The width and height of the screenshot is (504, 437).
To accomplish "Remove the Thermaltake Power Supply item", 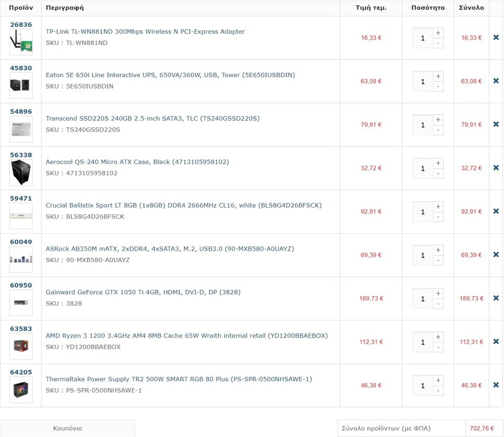I will 496,385.
